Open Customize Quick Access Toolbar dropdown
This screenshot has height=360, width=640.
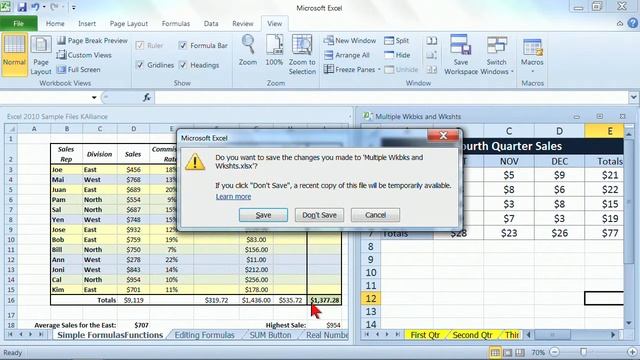click(x=73, y=7)
